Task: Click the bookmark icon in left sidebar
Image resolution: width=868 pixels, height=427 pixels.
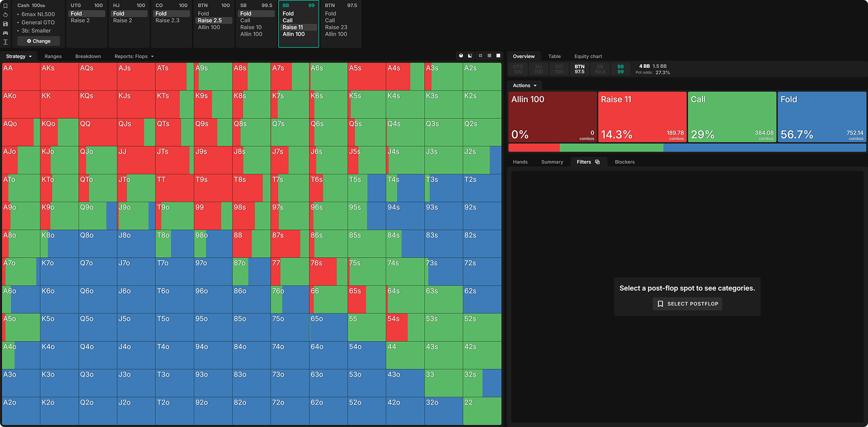Action: coord(5,6)
